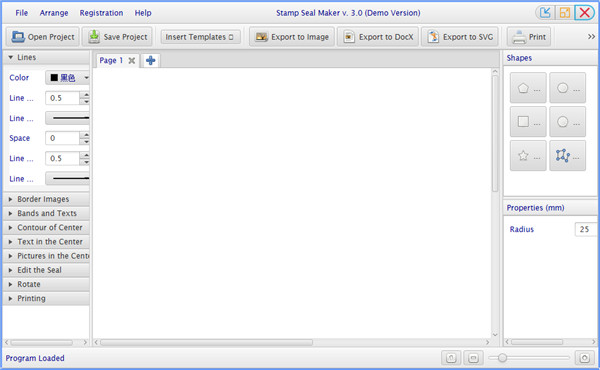
Task: Save the project via Save Project
Action: click(x=117, y=37)
